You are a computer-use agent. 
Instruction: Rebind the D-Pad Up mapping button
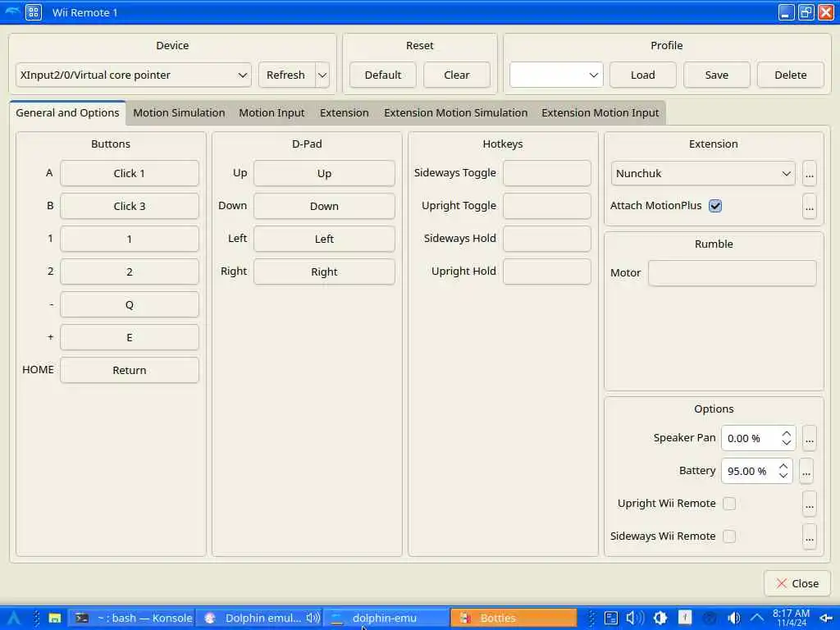(x=324, y=174)
